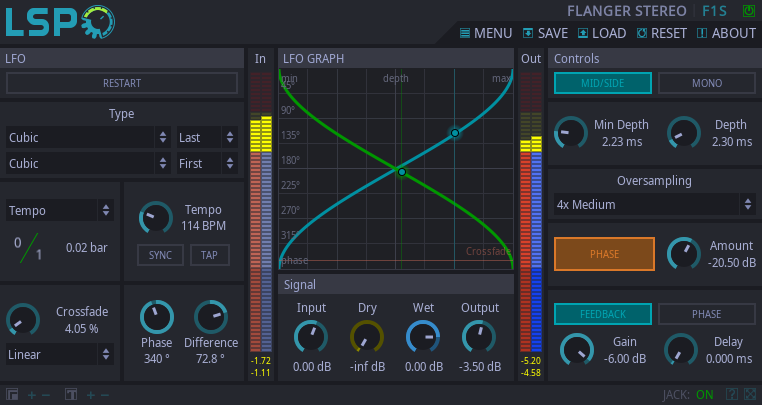
Task: Click the feedback Delay knob
Action: (681, 350)
